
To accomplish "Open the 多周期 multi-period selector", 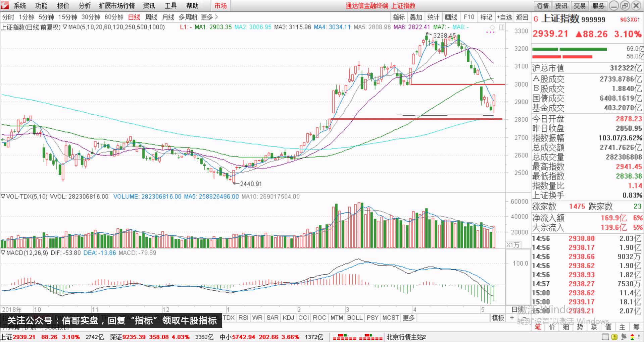I will (x=188, y=17).
